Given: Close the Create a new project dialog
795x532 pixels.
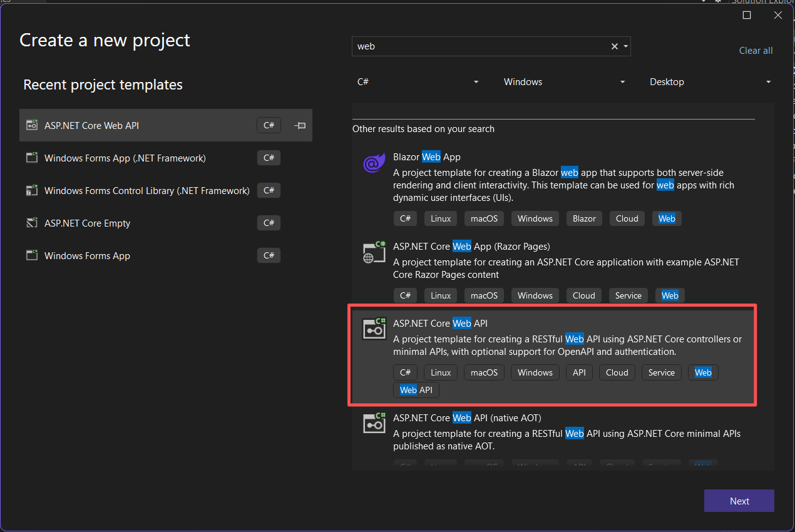Looking at the screenshot, I should pos(778,15).
